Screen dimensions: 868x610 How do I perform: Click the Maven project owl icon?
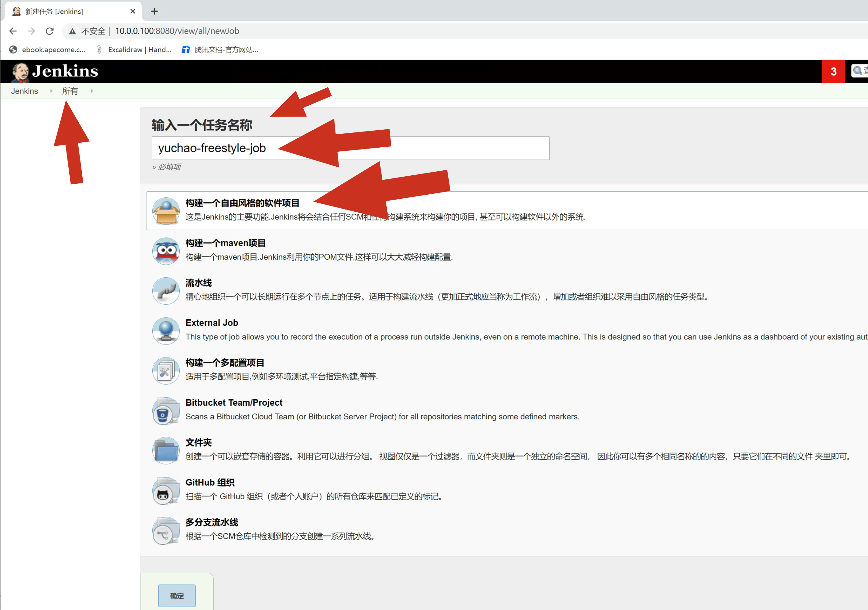[x=166, y=251]
